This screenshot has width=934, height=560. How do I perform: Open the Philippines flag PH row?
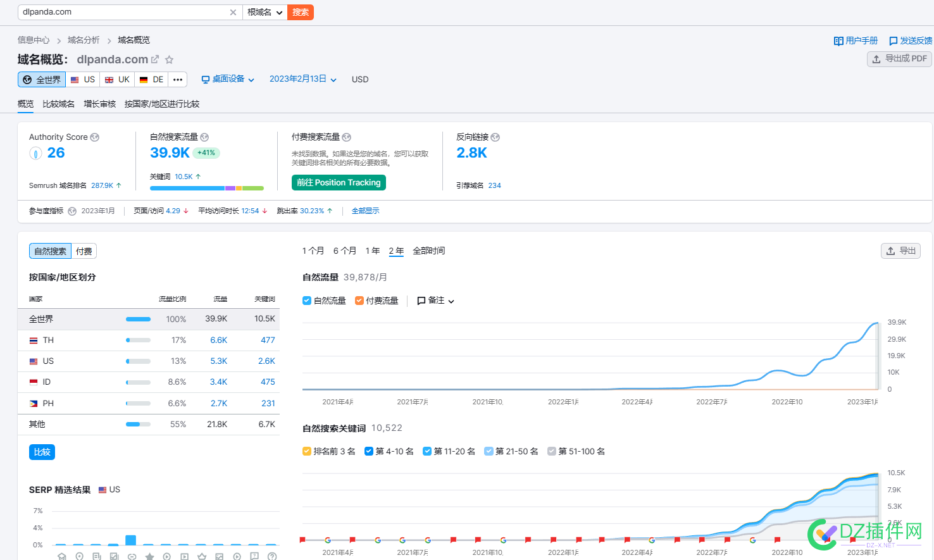coord(149,404)
